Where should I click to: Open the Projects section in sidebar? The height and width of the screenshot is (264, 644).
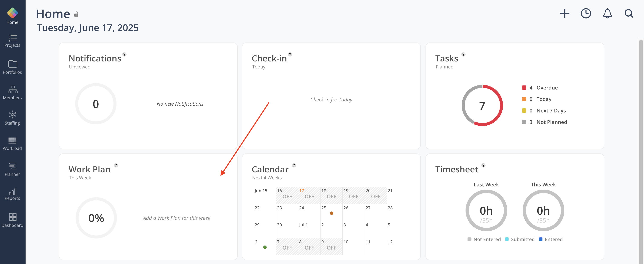[12, 41]
